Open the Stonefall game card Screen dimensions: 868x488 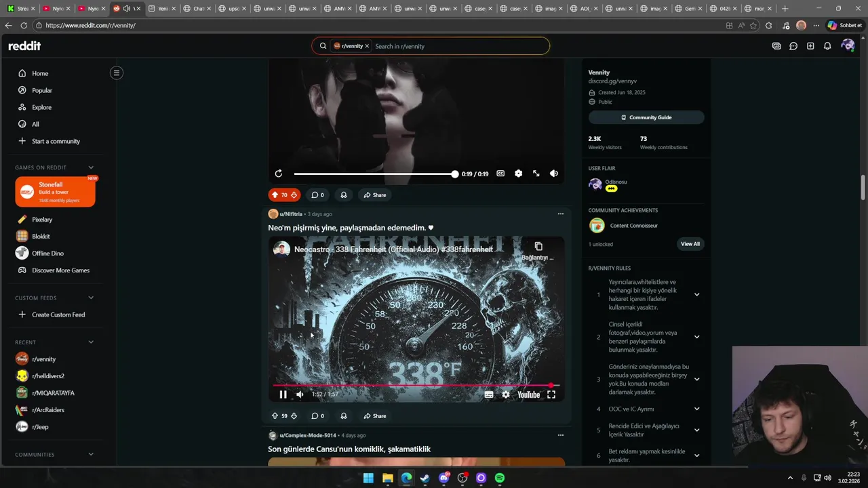[55, 192]
